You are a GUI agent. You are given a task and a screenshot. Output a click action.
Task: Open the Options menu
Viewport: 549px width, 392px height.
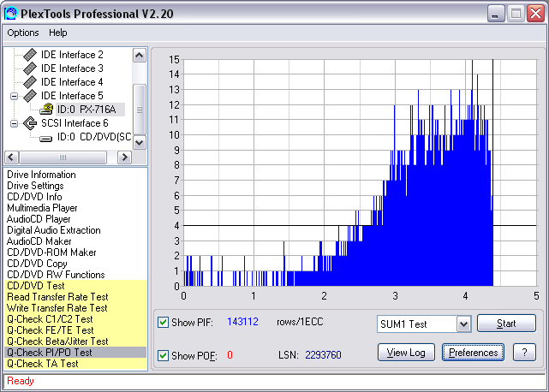[x=23, y=33]
